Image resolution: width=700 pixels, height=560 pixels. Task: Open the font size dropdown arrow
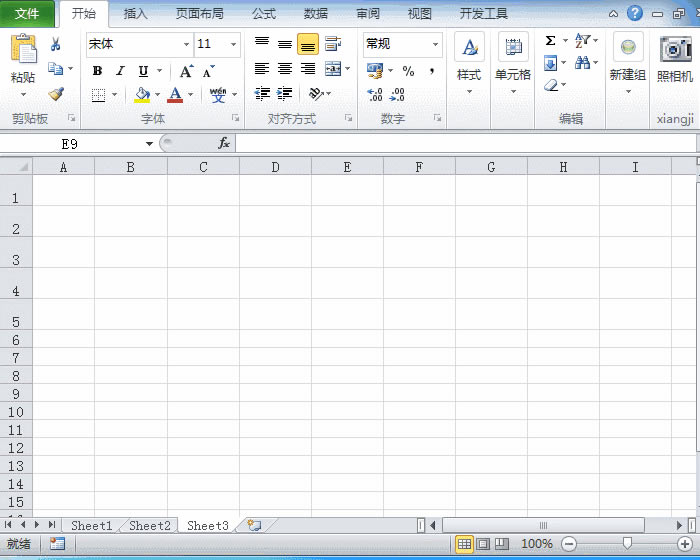[x=234, y=44]
